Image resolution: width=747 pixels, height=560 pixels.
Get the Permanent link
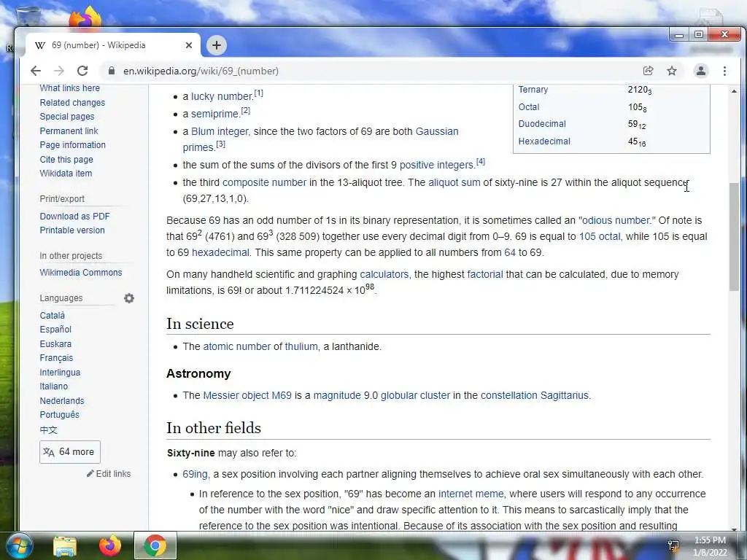pos(69,131)
